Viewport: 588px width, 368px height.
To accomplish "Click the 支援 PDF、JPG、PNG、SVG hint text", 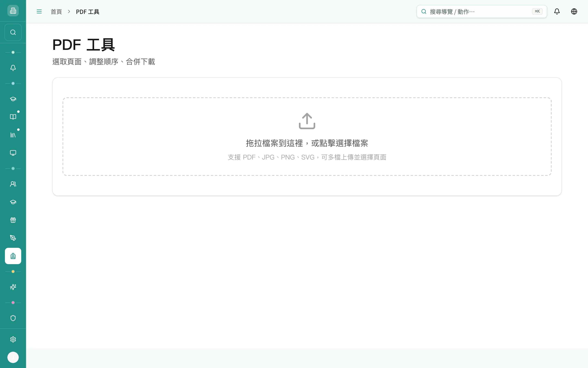I will 307,157.
